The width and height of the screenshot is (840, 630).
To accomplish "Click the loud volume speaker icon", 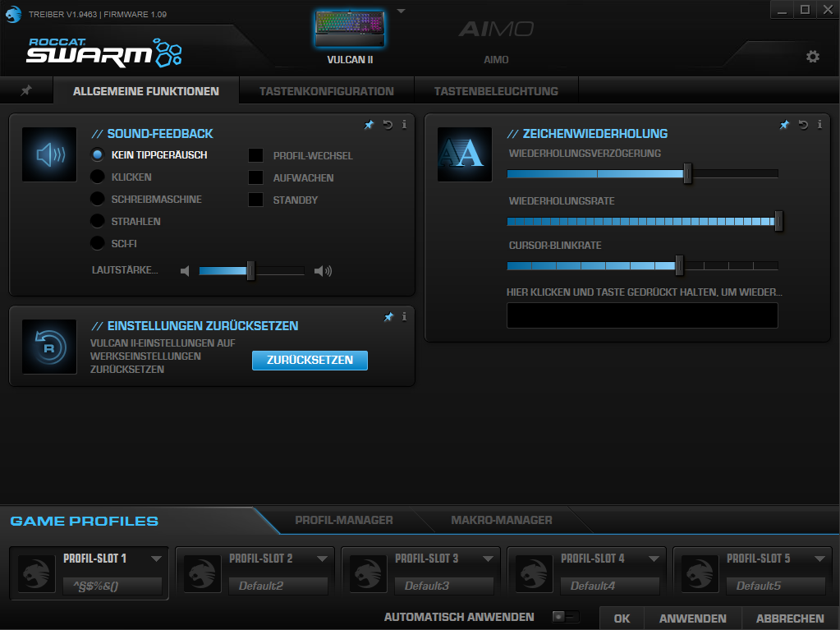I will pos(323,271).
